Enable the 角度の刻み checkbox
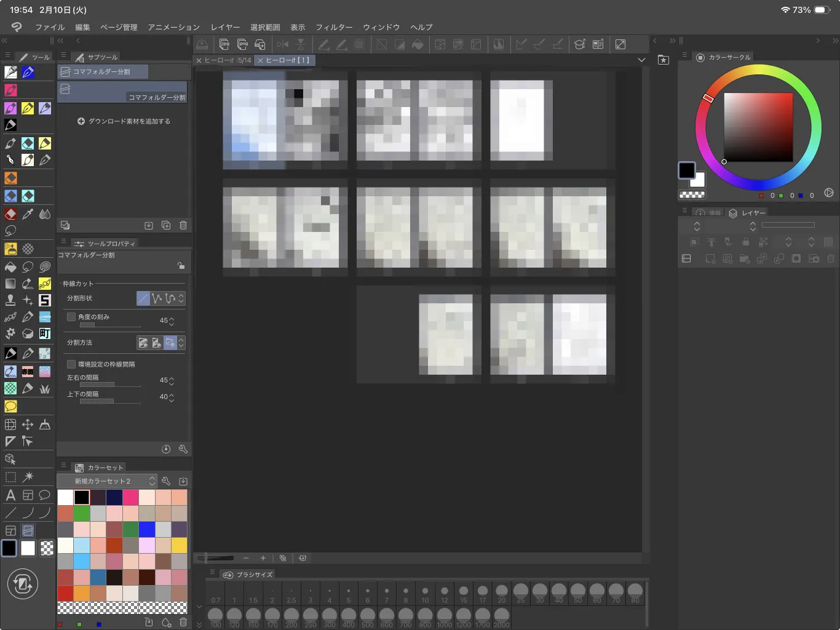The height and width of the screenshot is (630, 840). (71, 317)
